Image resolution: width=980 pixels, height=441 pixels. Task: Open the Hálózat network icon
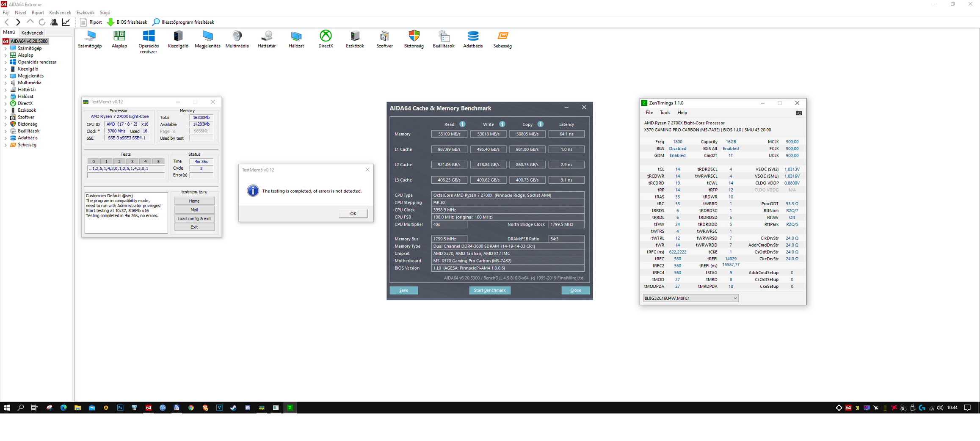[x=296, y=39]
